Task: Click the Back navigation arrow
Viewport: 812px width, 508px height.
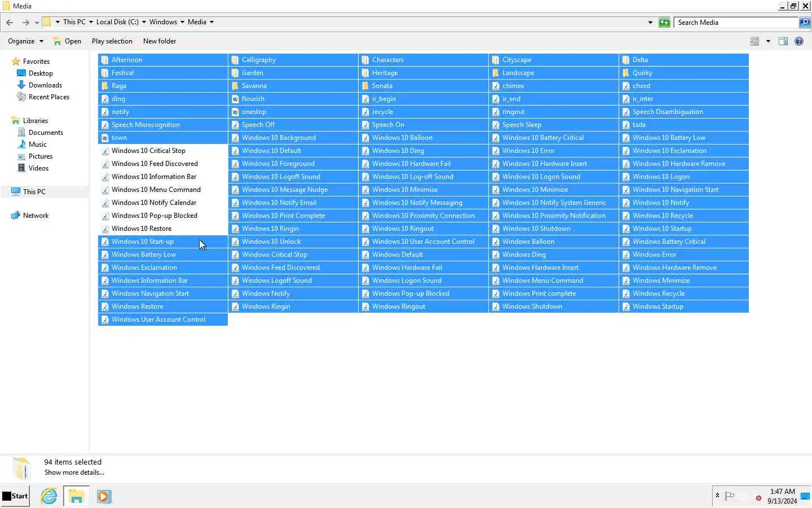Action: (x=10, y=23)
